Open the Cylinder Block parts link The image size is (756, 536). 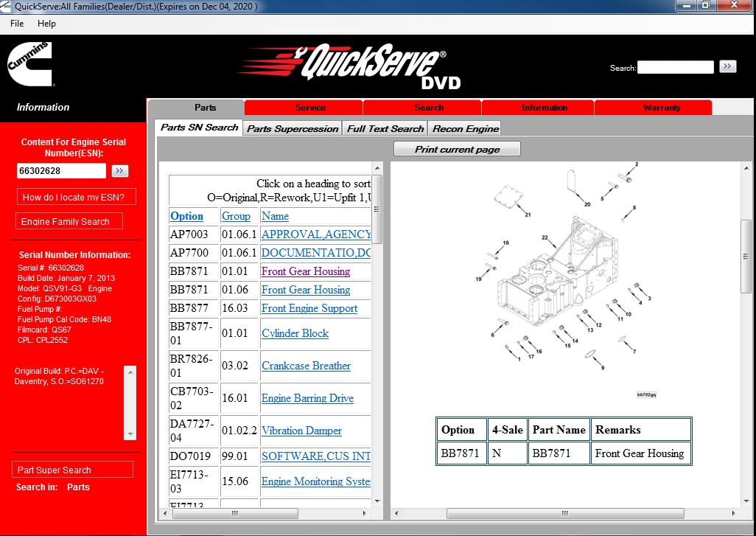(x=294, y=333)
